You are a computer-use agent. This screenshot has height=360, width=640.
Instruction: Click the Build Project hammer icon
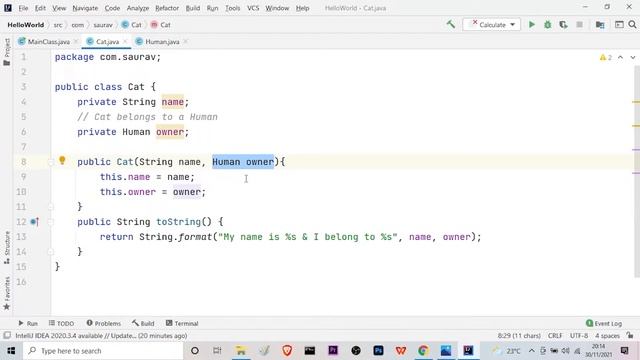(x=451, y=24)
